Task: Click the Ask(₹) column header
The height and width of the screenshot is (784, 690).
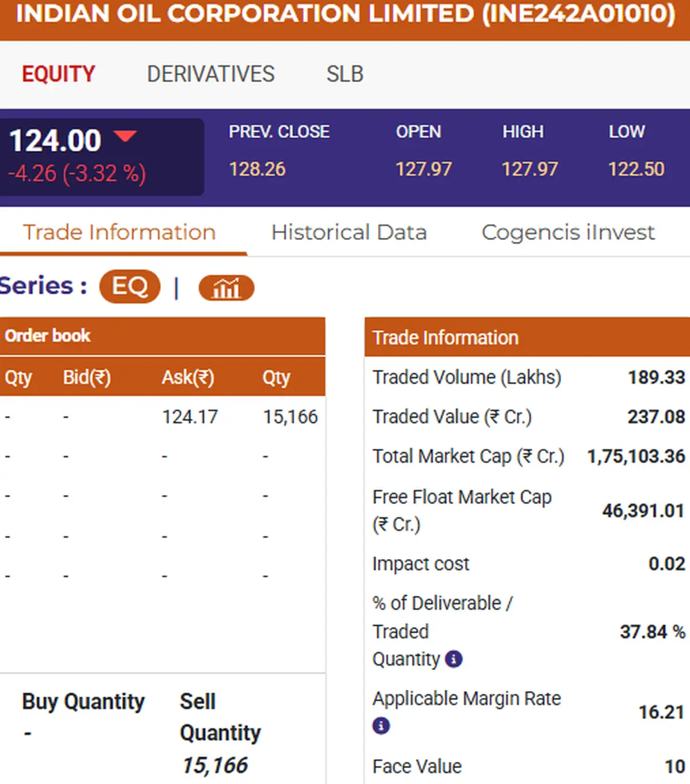Action: tap(187, 377)
